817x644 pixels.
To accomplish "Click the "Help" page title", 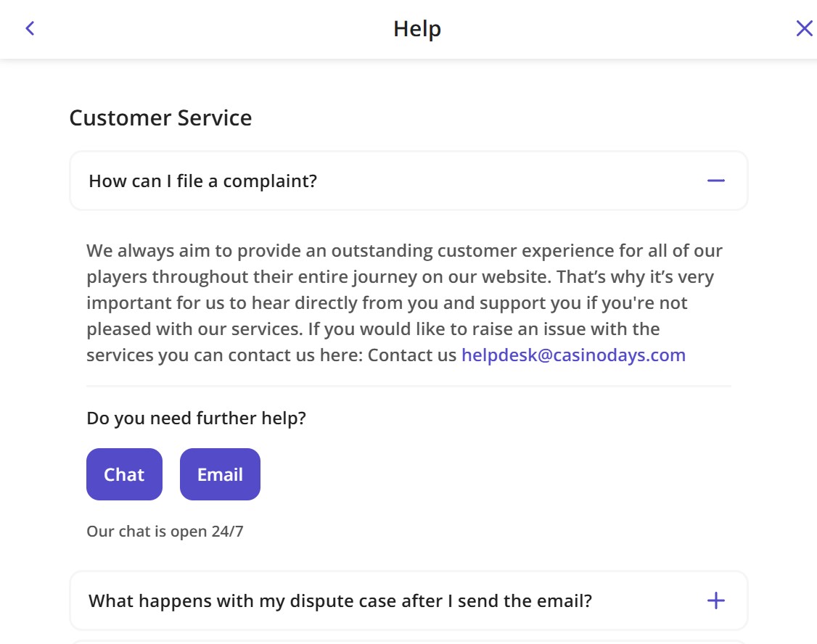I will click(417, 29).
